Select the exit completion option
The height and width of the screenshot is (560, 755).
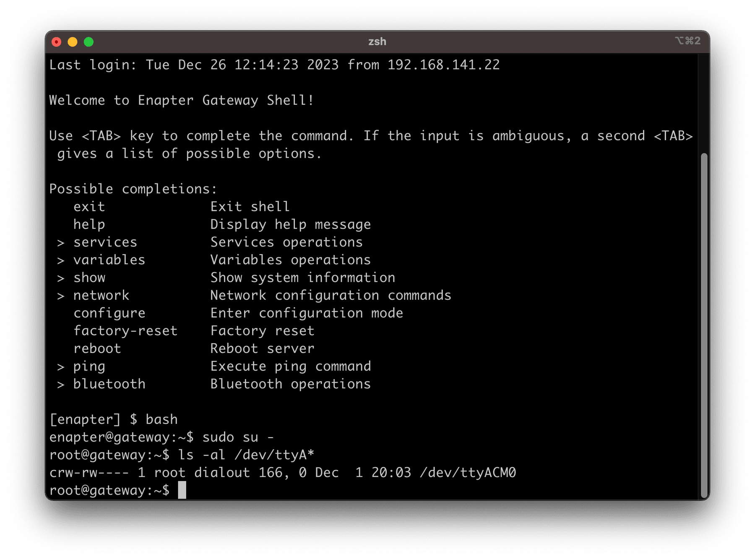coord(89,206)
